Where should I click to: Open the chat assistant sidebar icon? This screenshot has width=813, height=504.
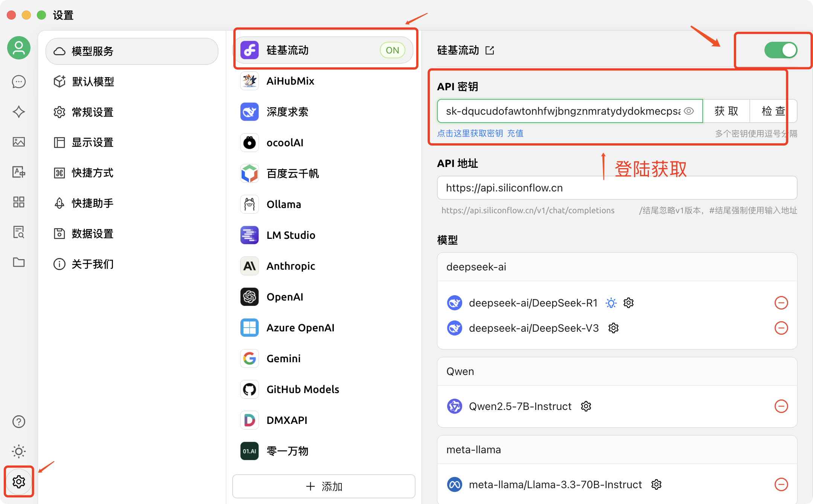coord(19,82)
